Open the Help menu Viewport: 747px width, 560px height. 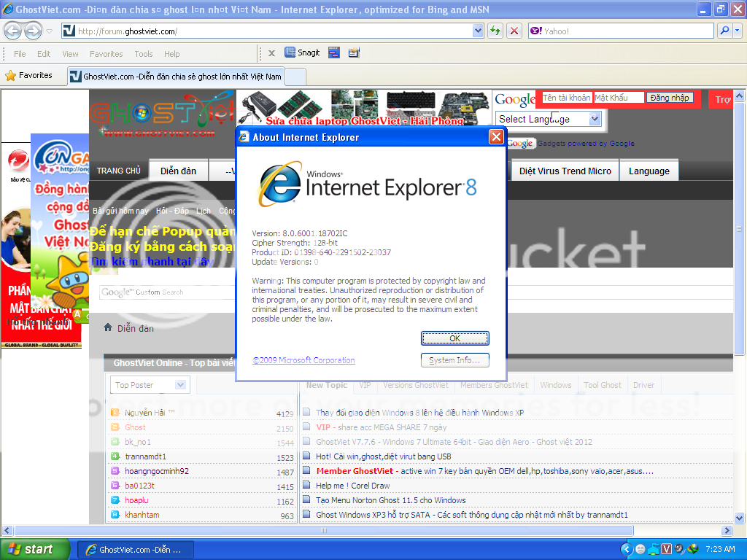172,54
